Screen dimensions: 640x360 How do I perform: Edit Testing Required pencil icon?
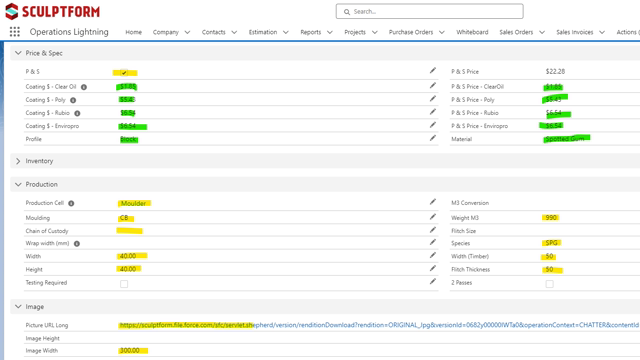(x=433, y=282)
